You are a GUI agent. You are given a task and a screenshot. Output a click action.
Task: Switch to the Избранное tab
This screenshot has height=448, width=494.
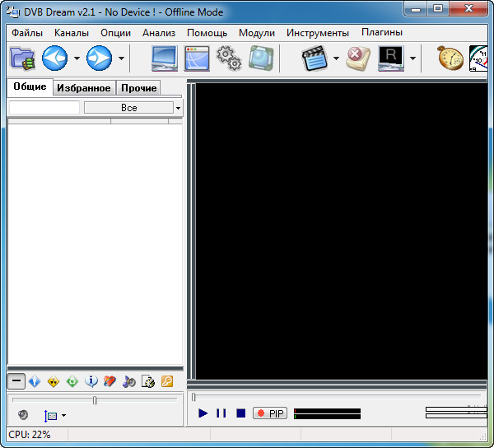(x=83, y=88)
